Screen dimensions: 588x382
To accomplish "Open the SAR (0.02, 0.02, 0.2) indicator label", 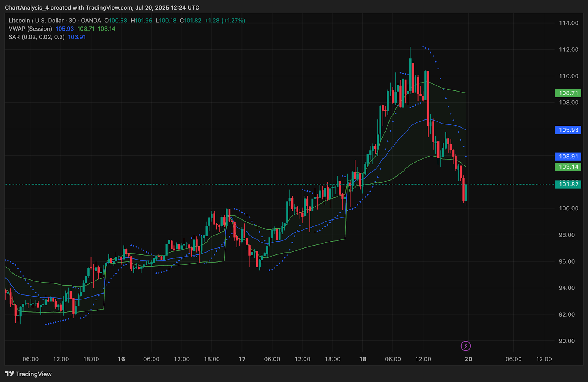I will (x=36, y=37).
